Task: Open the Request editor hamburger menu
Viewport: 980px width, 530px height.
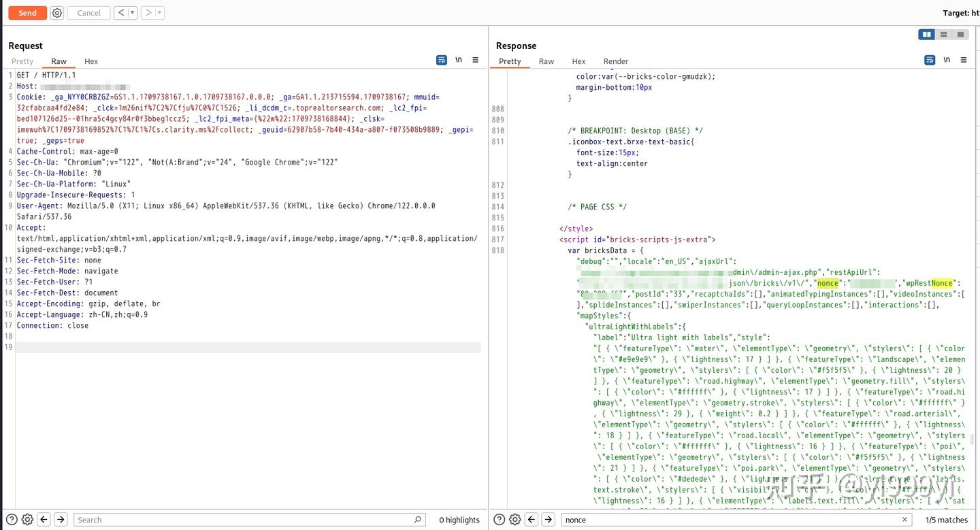Action: tap(476, 60)
